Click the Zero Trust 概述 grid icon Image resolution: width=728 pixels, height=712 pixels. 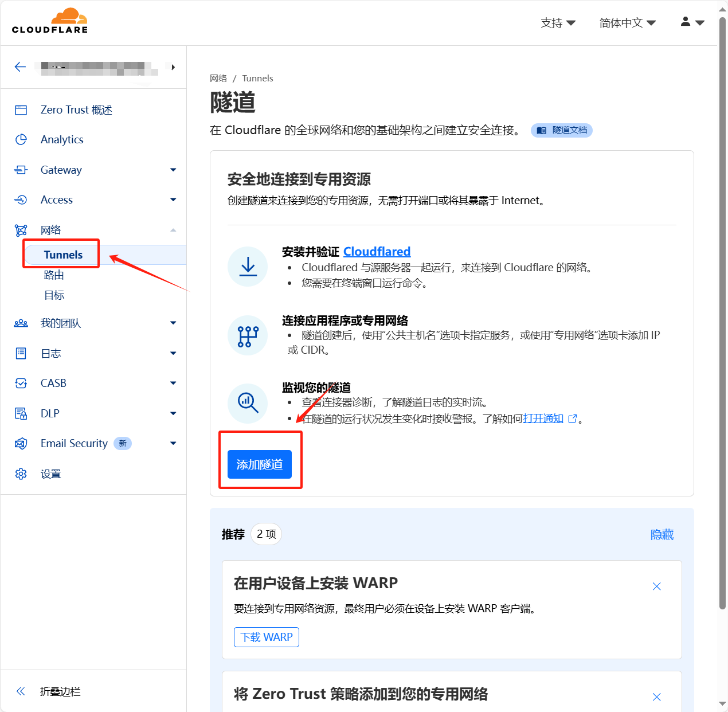pos(21,109)
